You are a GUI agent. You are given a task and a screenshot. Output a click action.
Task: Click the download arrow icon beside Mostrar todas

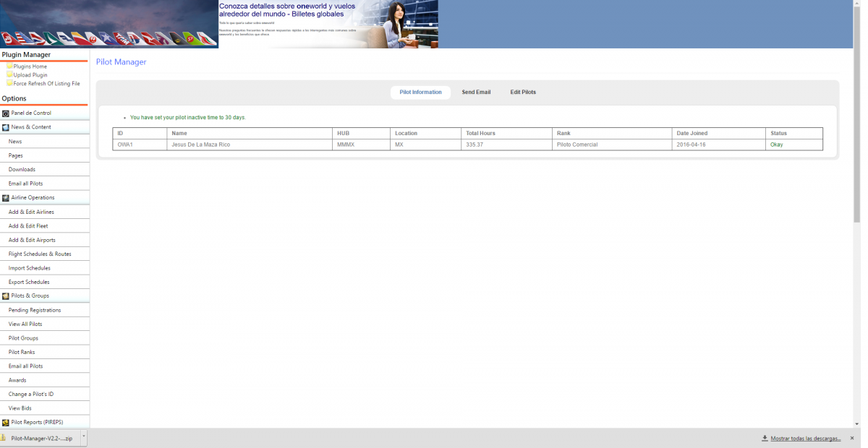765,438
